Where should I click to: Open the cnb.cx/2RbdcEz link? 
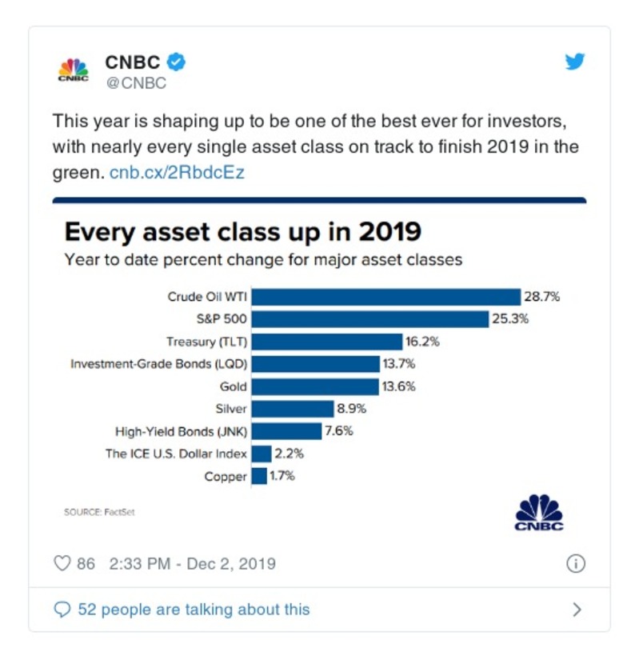[177, 173]
